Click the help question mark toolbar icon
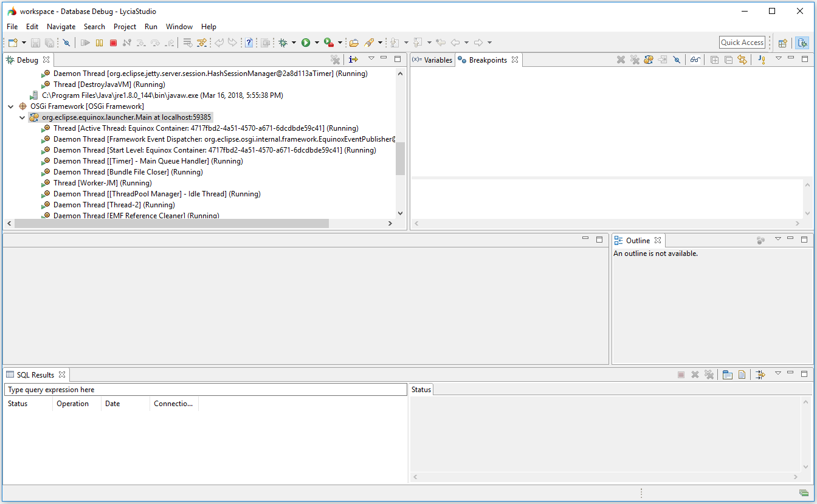 (x=249, y=43)
